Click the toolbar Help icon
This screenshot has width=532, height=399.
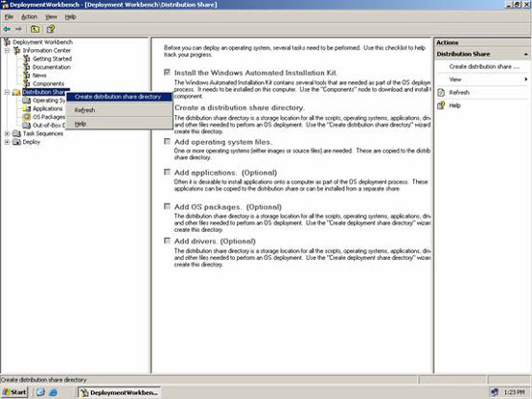coord(51,29)
